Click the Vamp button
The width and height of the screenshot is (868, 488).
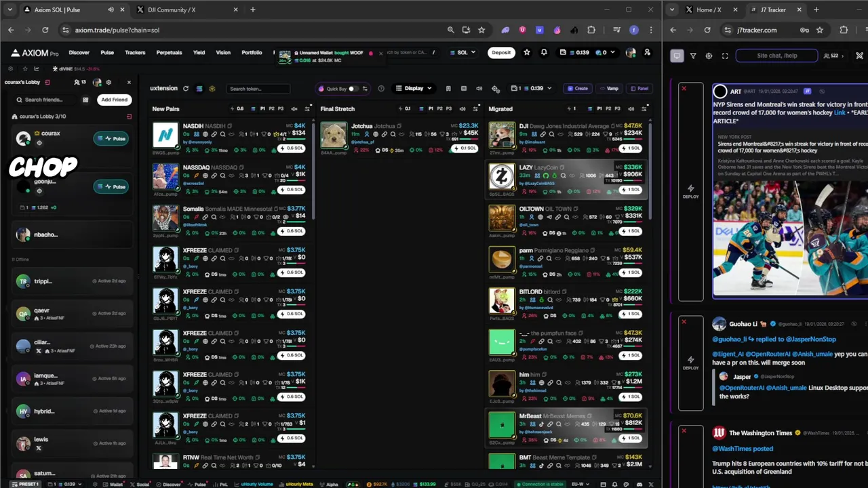tap(609, 88)
